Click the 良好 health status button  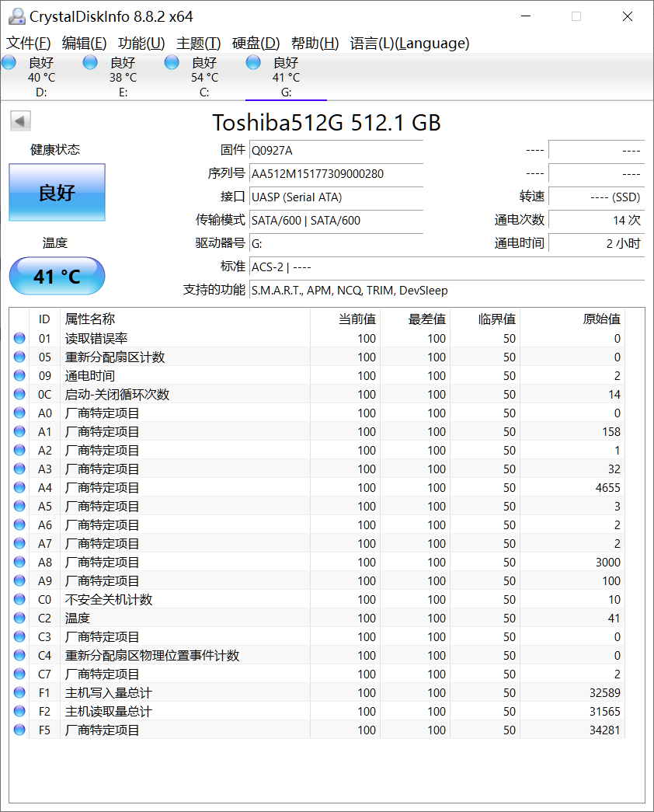(x=56, y=193)
